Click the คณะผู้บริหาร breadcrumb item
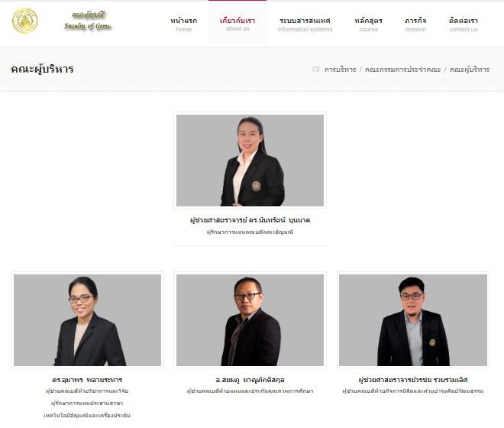Viewport: 504px width, 428px height. point(470,70)
